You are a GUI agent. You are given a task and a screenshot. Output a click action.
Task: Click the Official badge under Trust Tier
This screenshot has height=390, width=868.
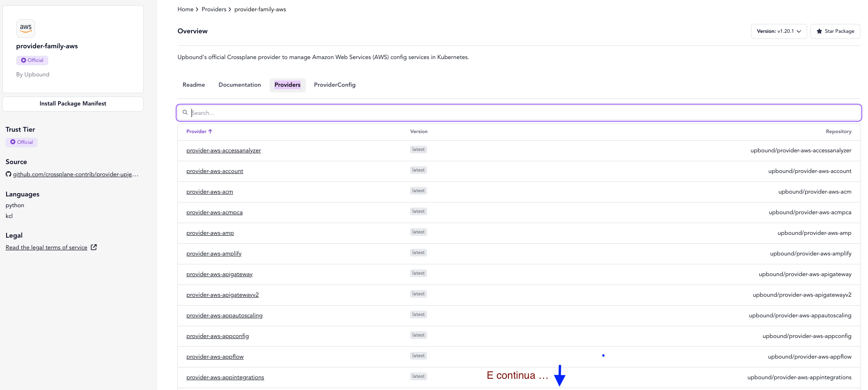(x=22, y=142)
